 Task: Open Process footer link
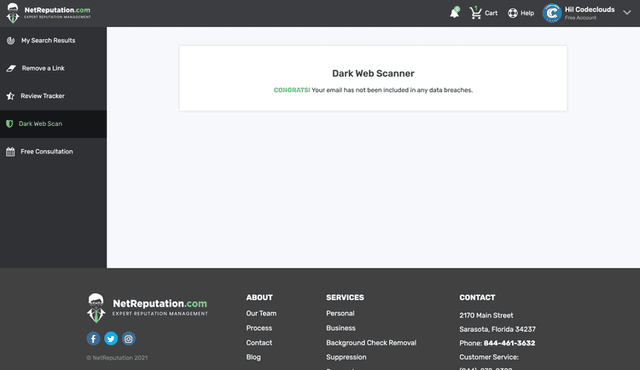coord(259,328)
